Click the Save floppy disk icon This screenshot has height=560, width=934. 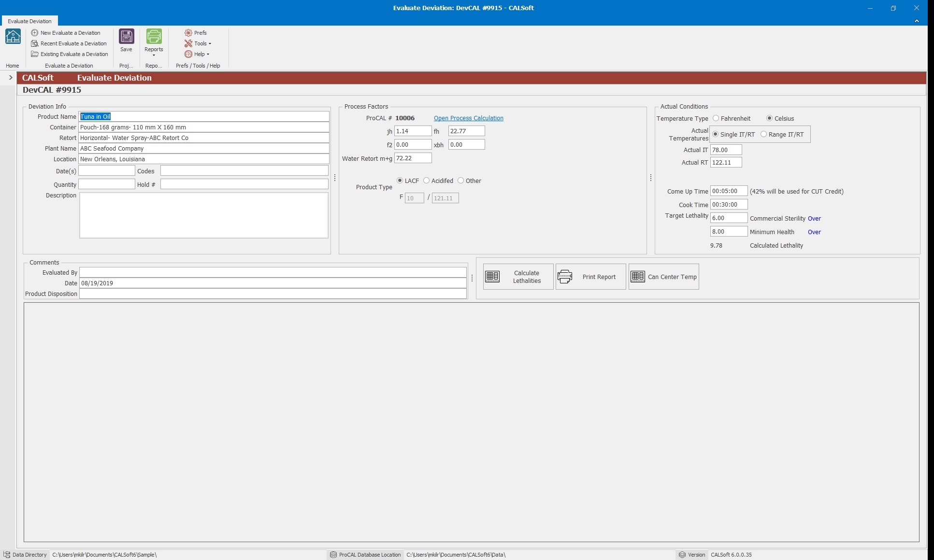click(x=126, y=37)
